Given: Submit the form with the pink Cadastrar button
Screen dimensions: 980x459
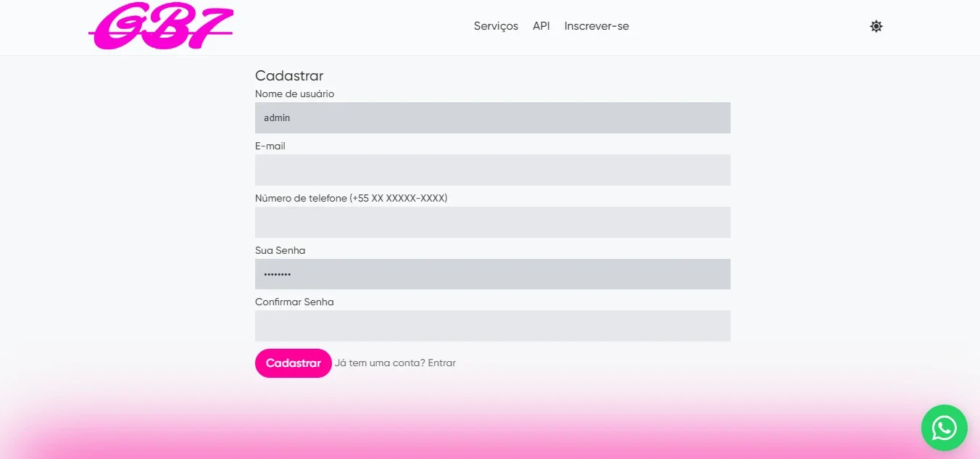Looking at the screenshot, I should point(294,363).
